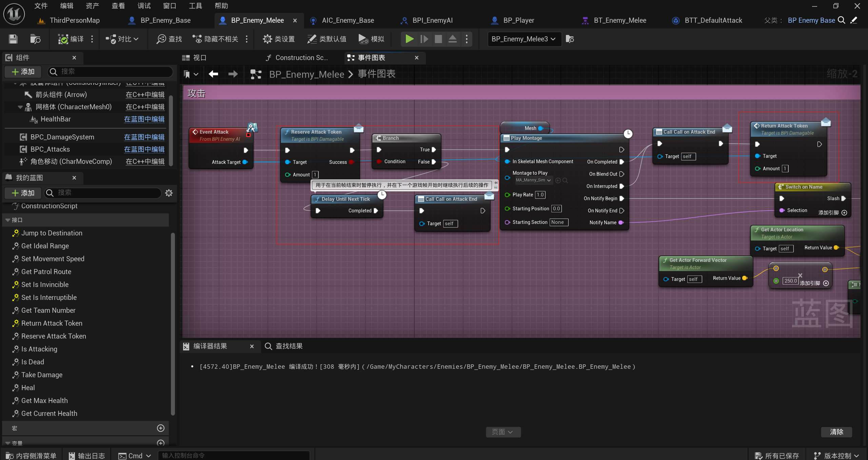Click the 清除 (Clear) button

(x=836, y=432)
